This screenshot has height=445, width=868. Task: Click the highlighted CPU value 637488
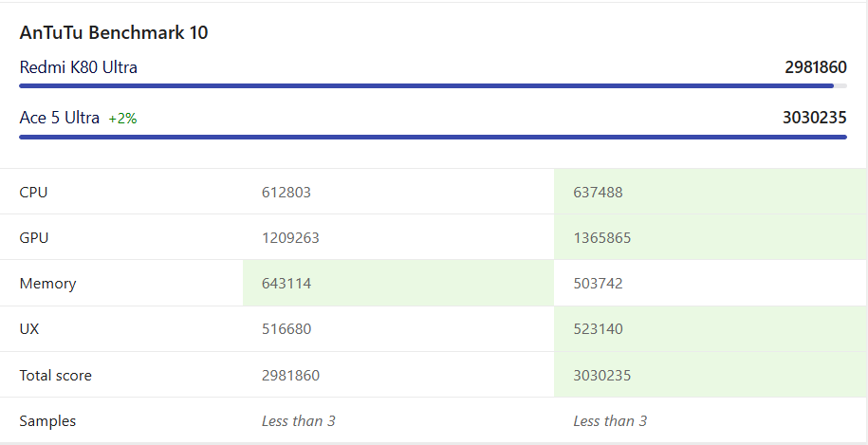pos(598,193)
